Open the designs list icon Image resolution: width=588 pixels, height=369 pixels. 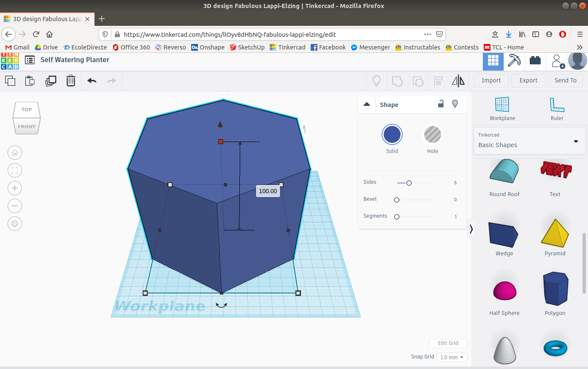point(30,60)
